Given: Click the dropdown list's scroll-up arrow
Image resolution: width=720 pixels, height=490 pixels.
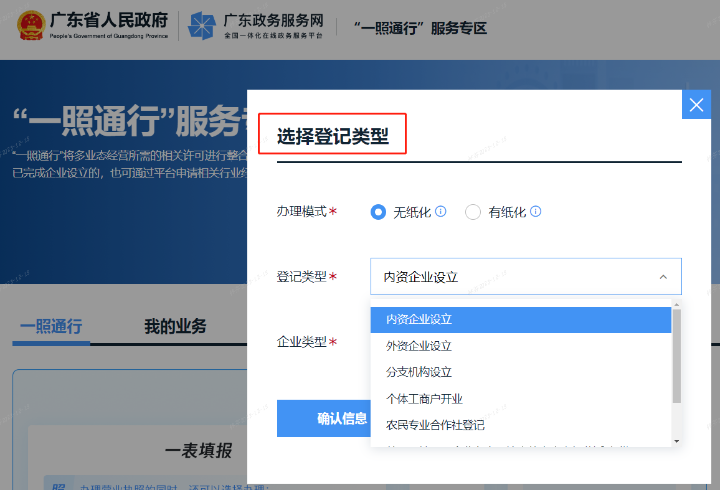Looking at the screenshot, I should [676, 303].
